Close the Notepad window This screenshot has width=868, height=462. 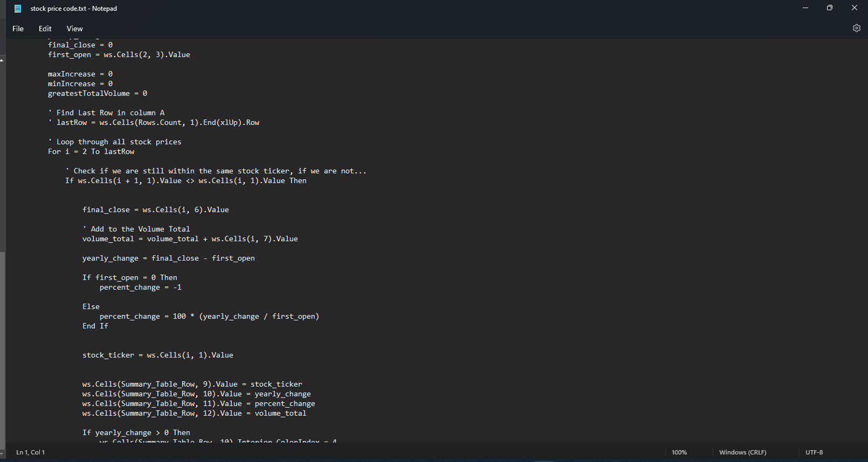[855, 8]
